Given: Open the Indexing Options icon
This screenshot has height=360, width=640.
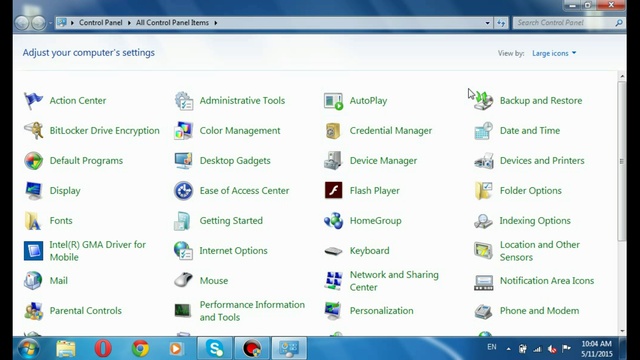Looking at the screenshot, I should pos(483,221).
